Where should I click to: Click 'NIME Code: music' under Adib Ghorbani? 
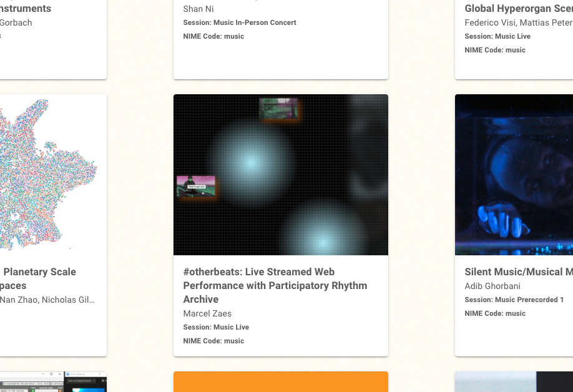[x=495, y=313]
